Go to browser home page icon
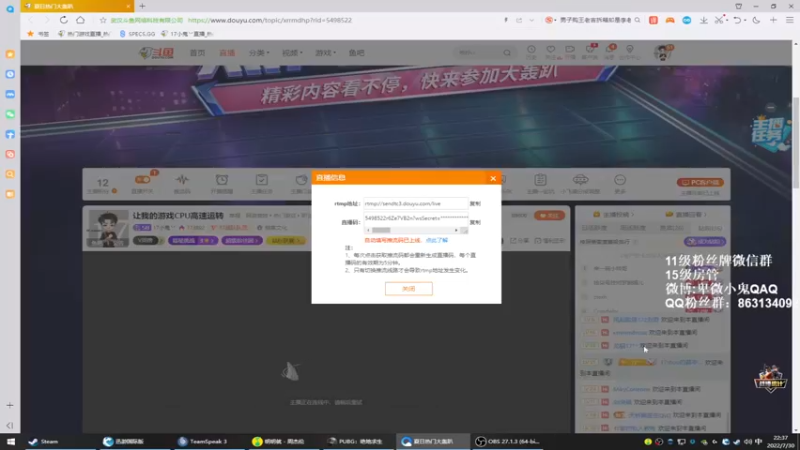 (x=81, y=20)
